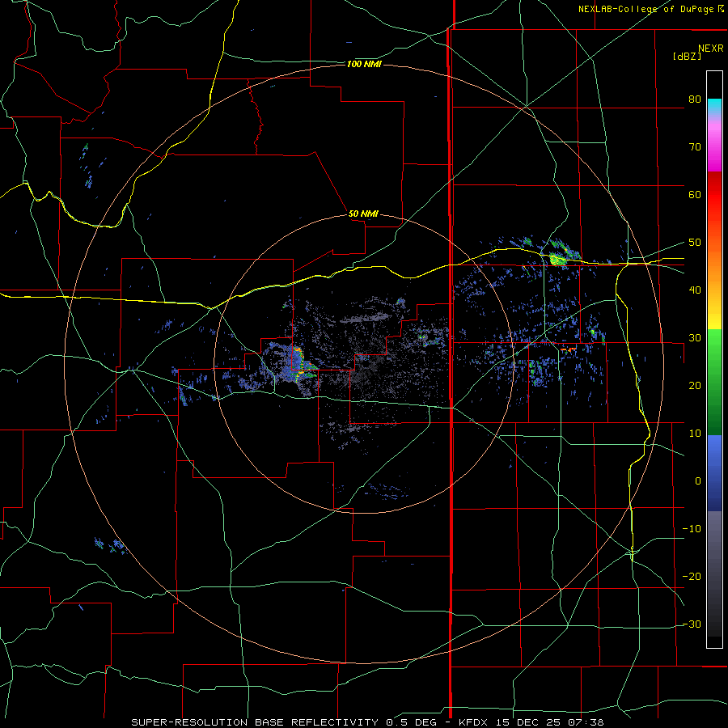
Task: Click the 10 value on the dBZ scale
Action: click(695, 434)
